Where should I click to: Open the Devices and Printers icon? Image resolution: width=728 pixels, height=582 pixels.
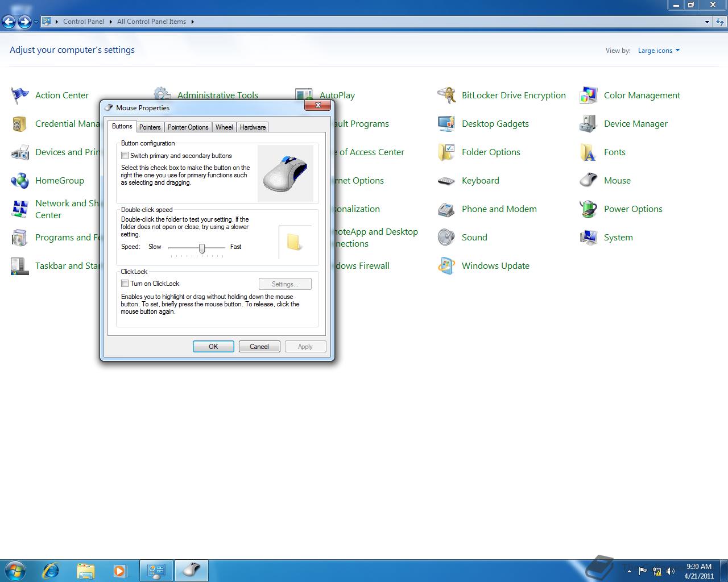point(20,152)
